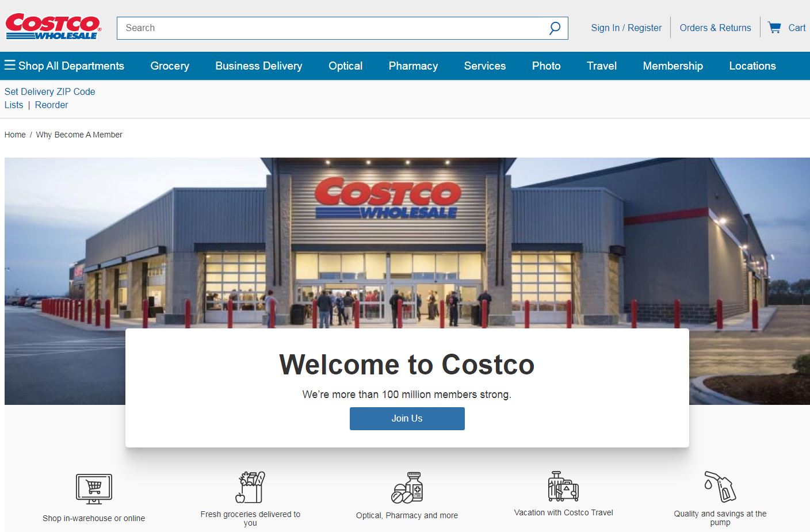The height and width of the screenshot is (532, 810).
Task: Select Membership in the navigation bar
Action: (673, 66)
